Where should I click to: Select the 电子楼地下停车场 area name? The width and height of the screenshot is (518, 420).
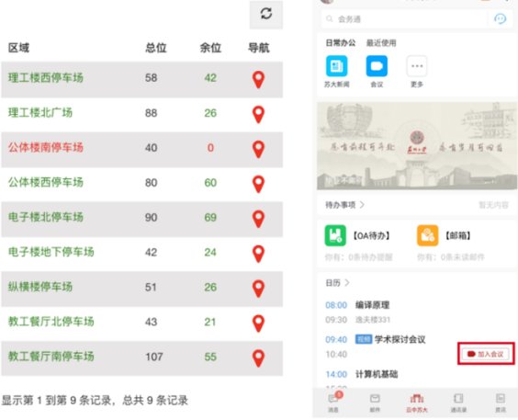coord(51,252)
